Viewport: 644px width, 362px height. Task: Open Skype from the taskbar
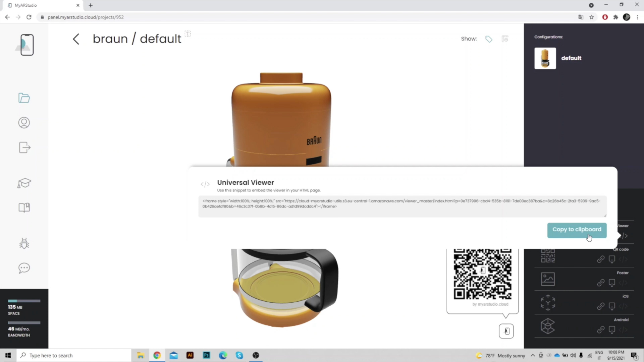[x=239, y=355]
